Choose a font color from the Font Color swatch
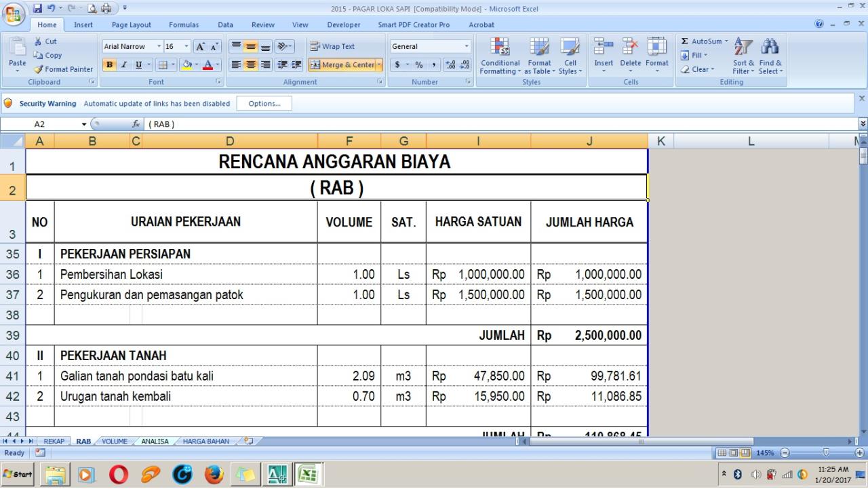The height and width of the screenshot is (489, 868). (x=208, y=64)
